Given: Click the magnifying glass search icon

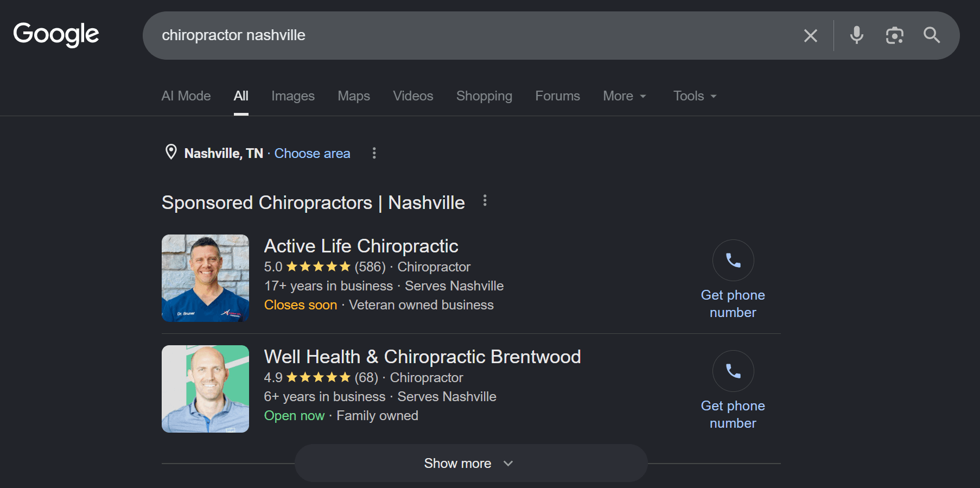Looking at the screenshot, I should (x=932, y=35).
